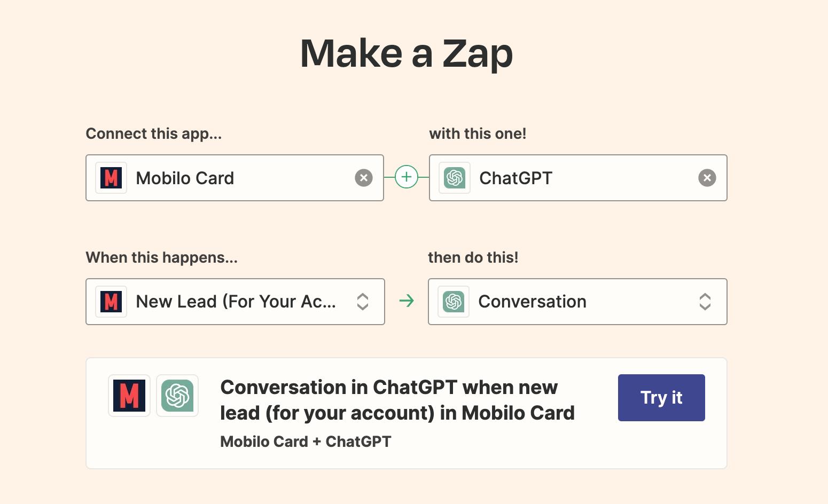Expand the trigger event selector chevron
828x504 pixels.
[363, 301]
